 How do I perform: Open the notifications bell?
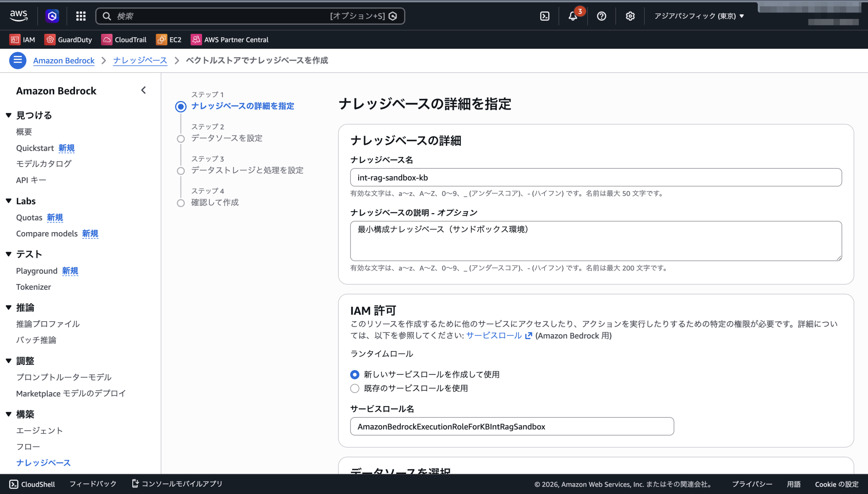pyautogui.click(x=573, y=16)
